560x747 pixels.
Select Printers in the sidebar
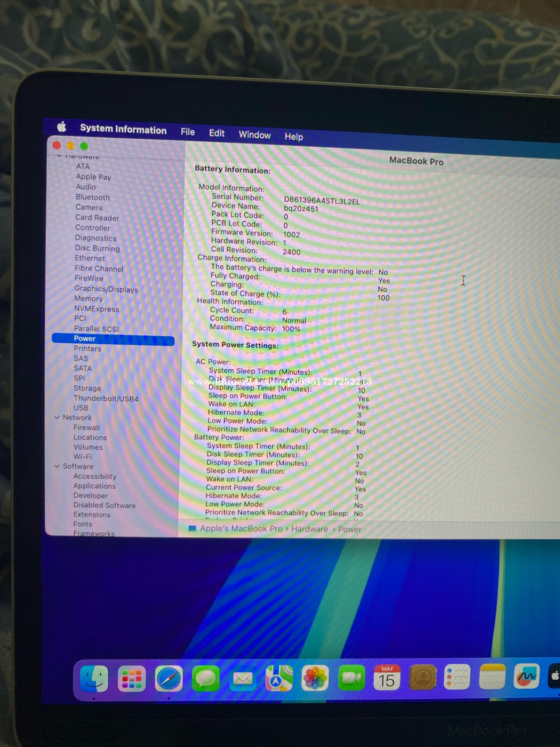click(x=87, y=348)
